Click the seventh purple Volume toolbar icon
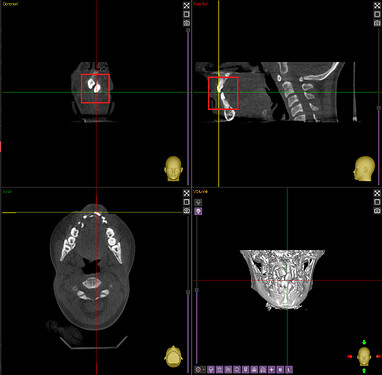 coord(263,369)
